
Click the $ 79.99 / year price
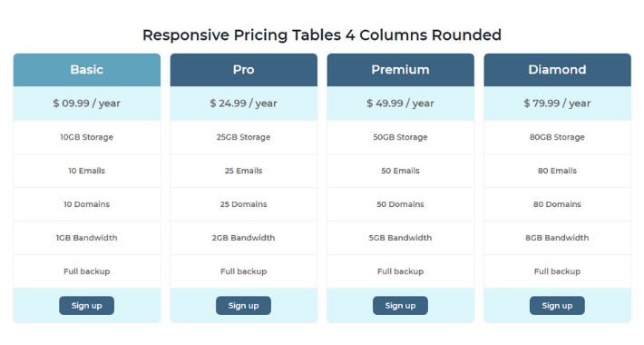click(557, 103)
